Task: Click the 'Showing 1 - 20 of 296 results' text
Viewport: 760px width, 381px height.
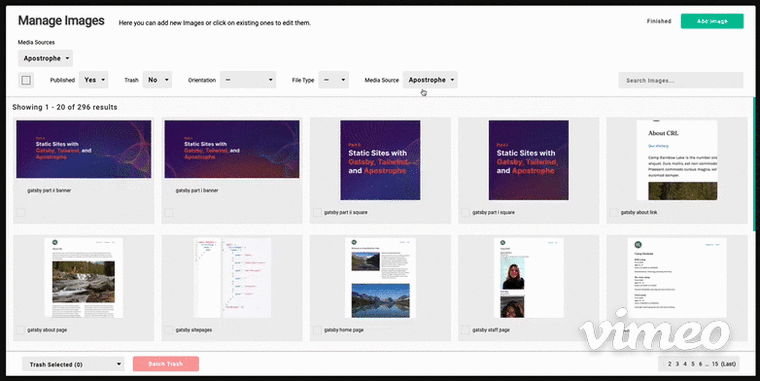Action: (x=65, y=107)
